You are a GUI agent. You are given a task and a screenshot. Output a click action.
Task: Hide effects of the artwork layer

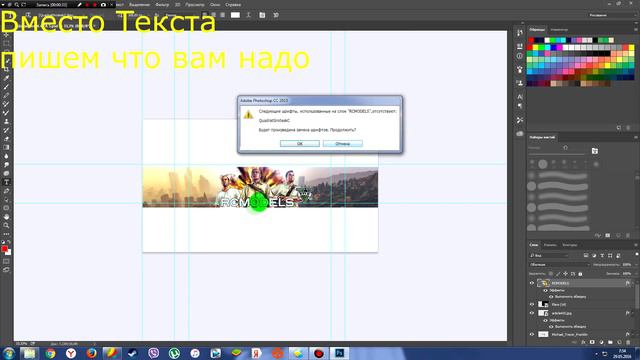(545, 320)
